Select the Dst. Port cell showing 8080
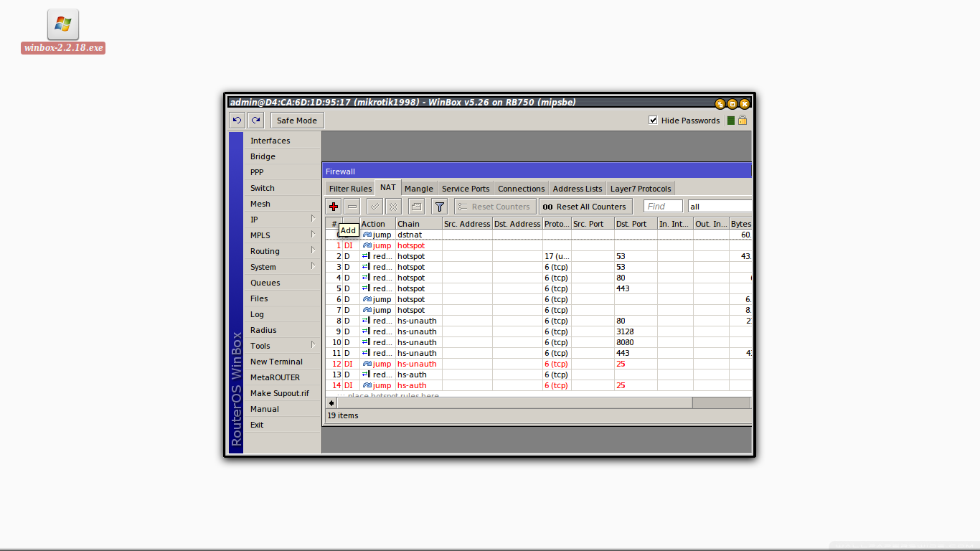Screen dimensions: 980x551 [636, 342]
